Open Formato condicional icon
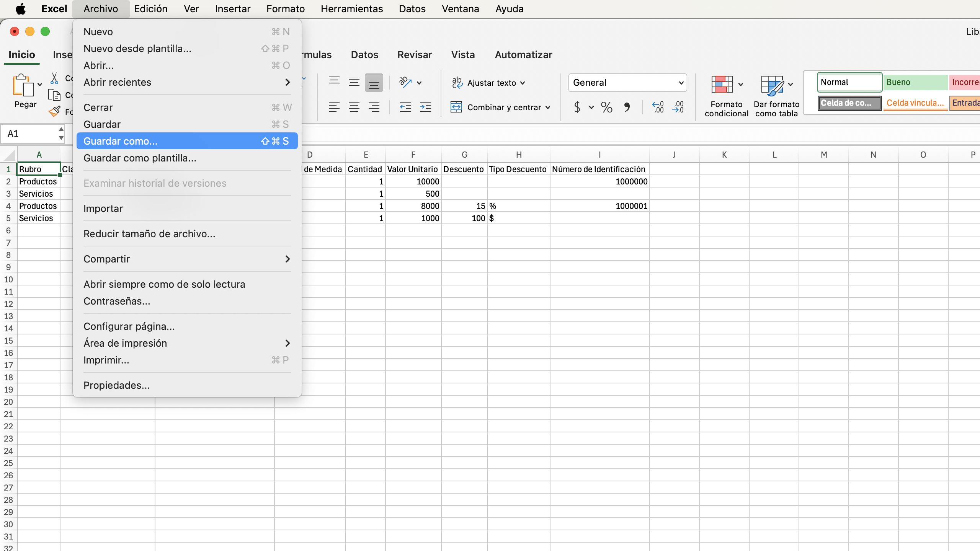 [722, 85]
